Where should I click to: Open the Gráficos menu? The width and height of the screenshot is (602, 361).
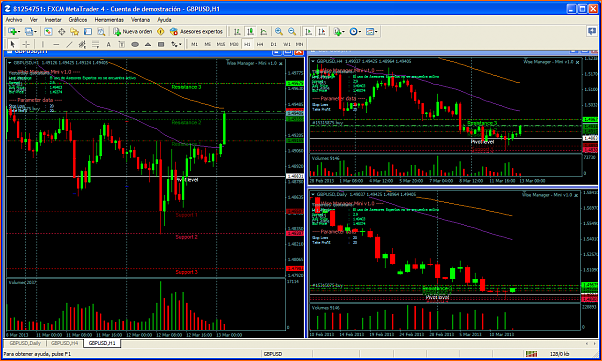coord(78,20)
